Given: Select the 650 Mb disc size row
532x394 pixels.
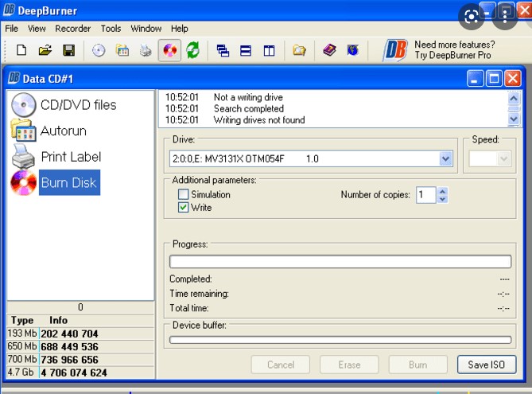Looking at the screenshot, I should 81,346.
